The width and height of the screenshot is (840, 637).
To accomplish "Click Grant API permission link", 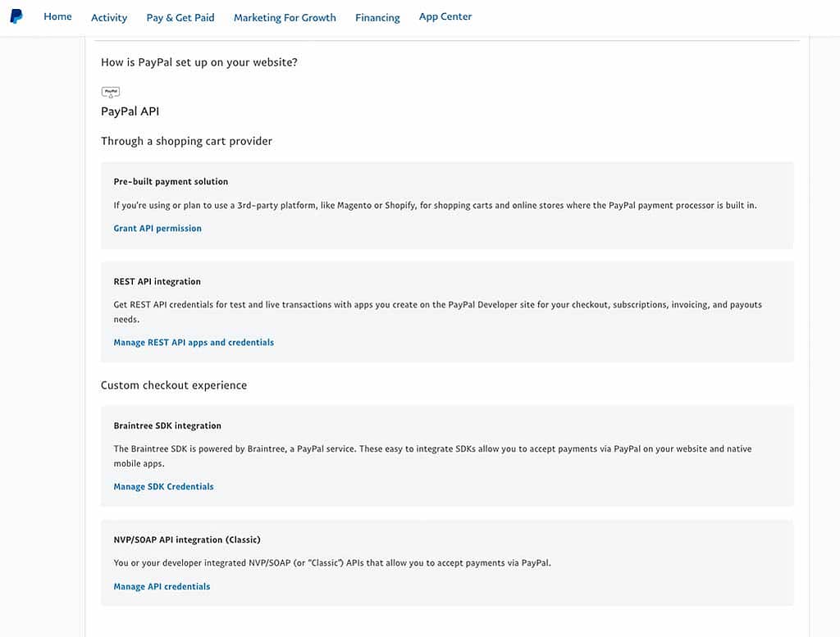I will [157, 228].
